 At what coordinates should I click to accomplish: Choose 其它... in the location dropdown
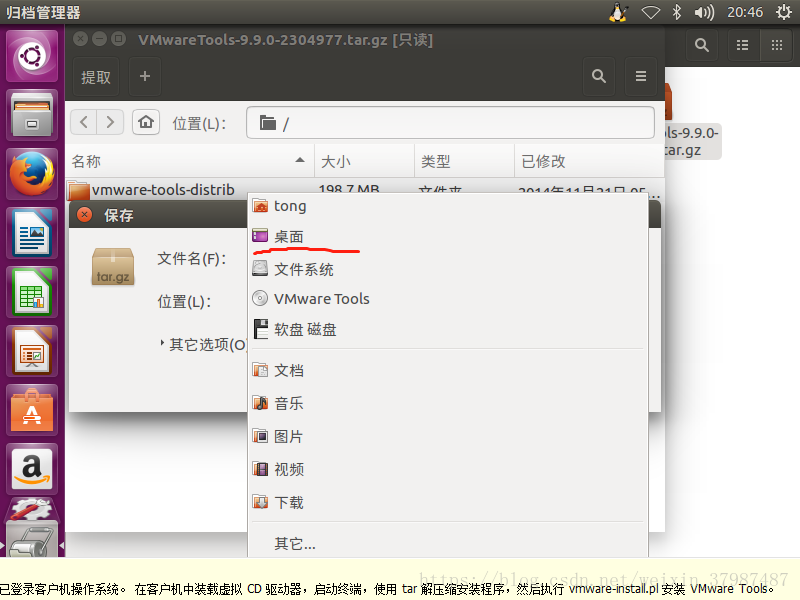click(448, 544)
